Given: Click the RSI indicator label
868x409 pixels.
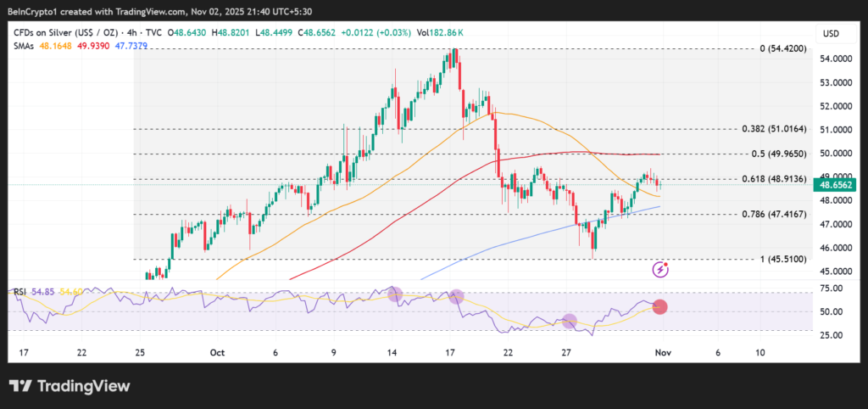Looking at the screenshot, I should click(x=19, y=292).
